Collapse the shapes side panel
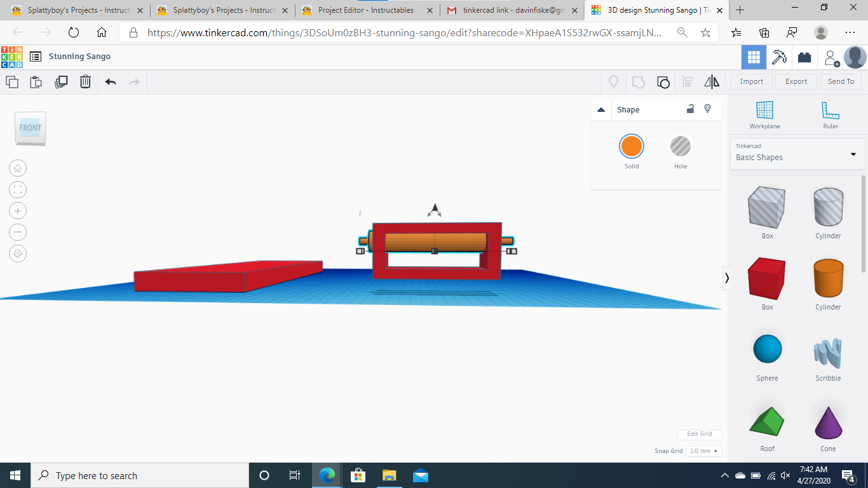Image resolution: width=868 pixels, height=488 pixels. point(727,278)
